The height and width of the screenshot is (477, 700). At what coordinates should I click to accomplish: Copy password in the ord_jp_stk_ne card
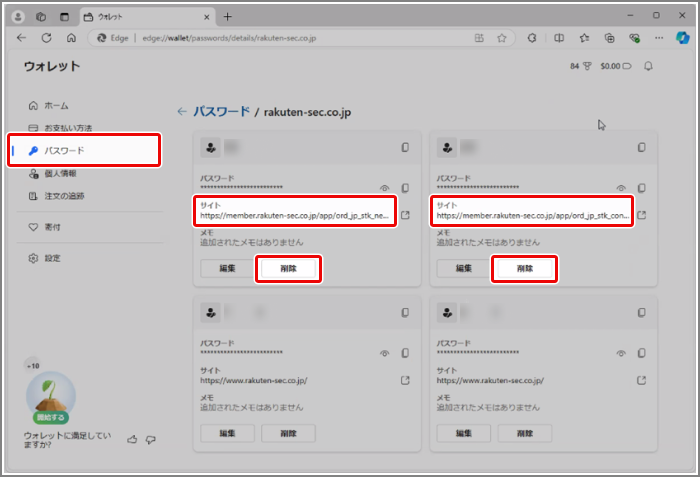tap(405, 188)
